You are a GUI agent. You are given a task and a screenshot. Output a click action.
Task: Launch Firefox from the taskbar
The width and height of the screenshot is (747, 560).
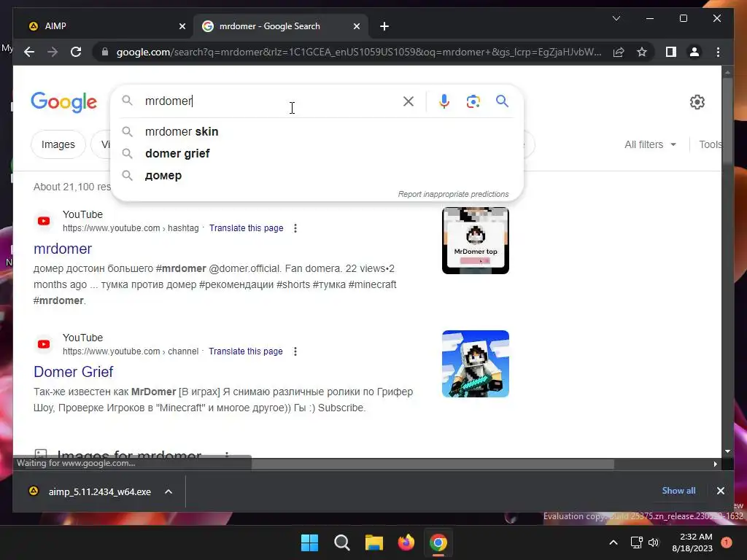(x=406, y=542)
